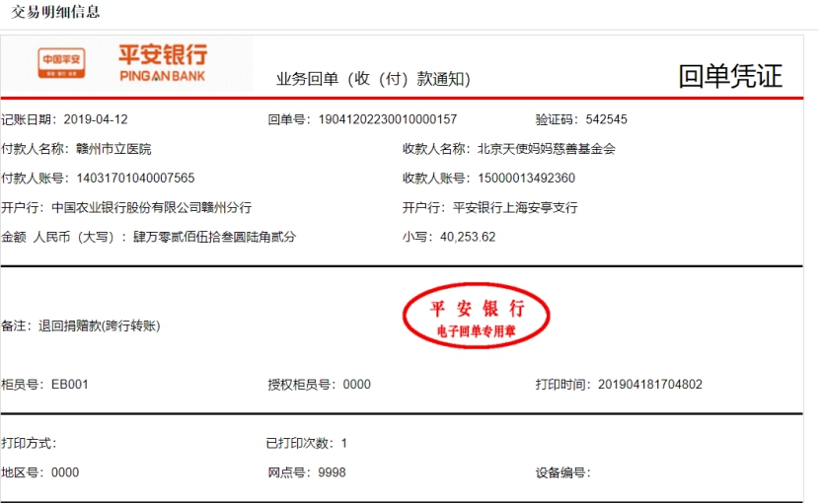Select payer account 14031701040007565

point(135,179)
